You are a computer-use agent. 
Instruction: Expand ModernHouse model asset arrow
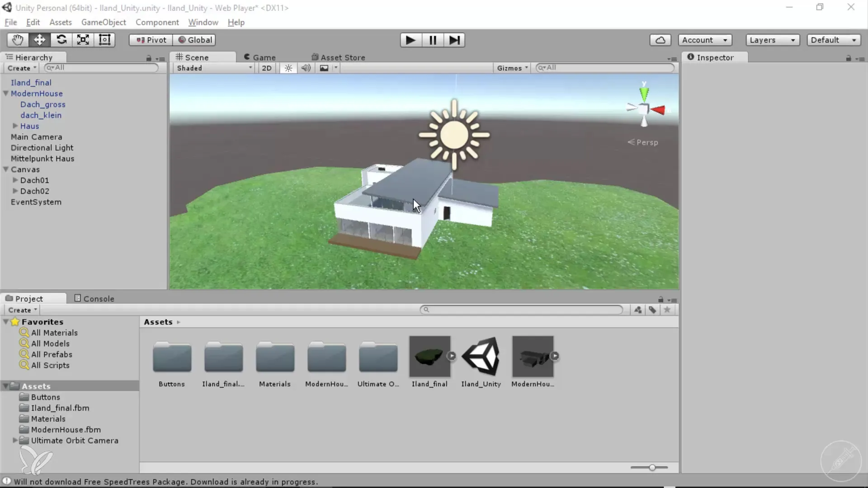click(x=555, y=356)
